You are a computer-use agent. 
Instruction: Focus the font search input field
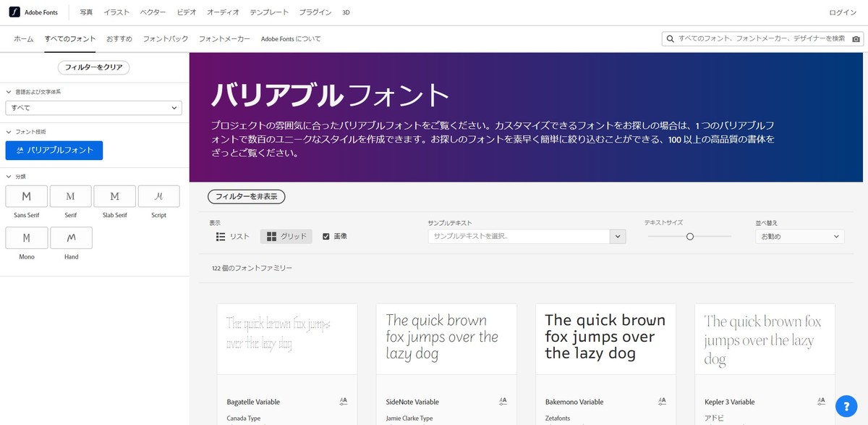point(762,38)
